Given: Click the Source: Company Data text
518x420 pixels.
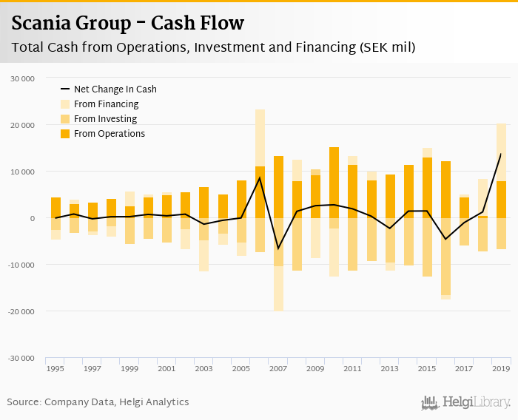Looking at the screenshot, I should tap(98, 402).
